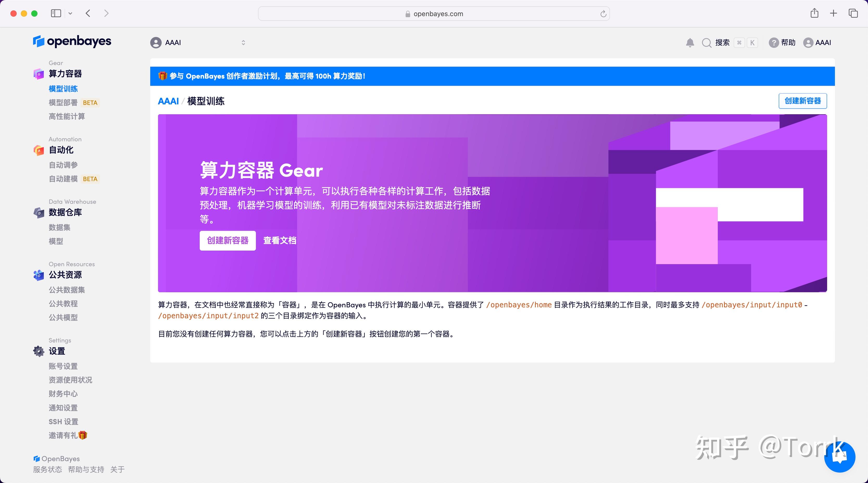Click the /openbayes/input/input2 path text

tap(209, 316)
